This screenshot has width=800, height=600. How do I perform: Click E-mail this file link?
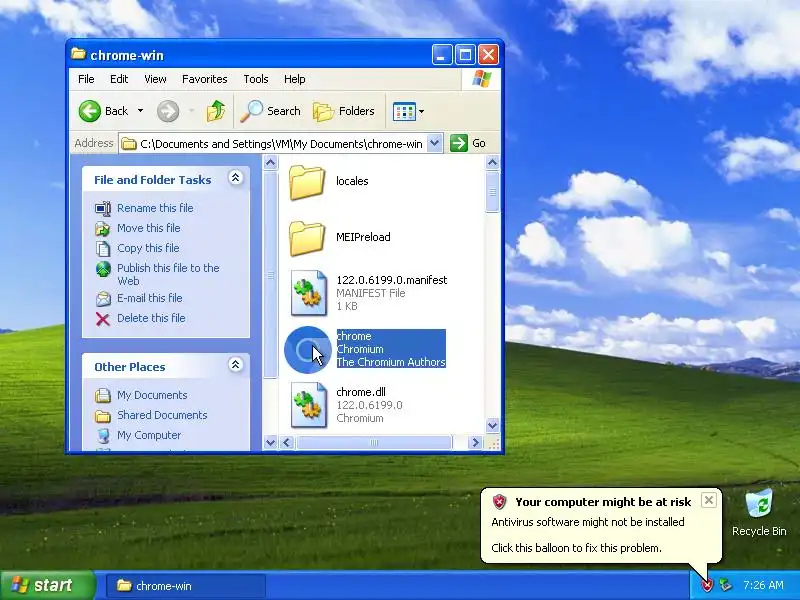pos(149,298)
